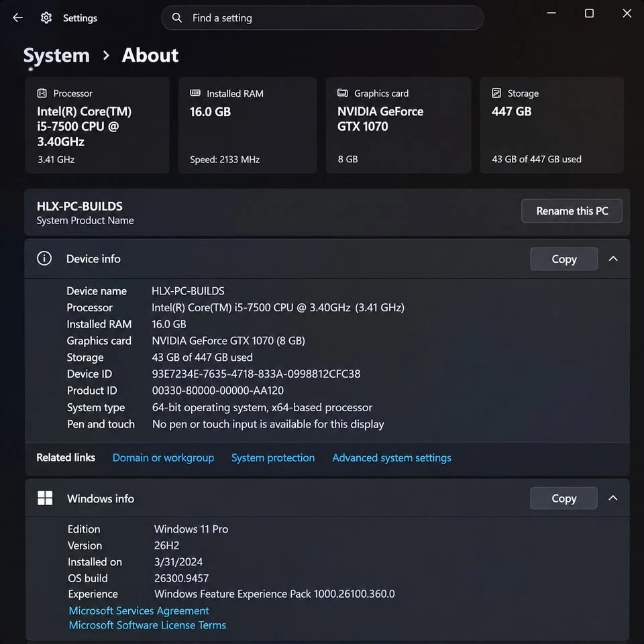
Task: Click the NVIDIA GeForce GTX 1070 (8 GB) row value
Action: click(228, 341)
